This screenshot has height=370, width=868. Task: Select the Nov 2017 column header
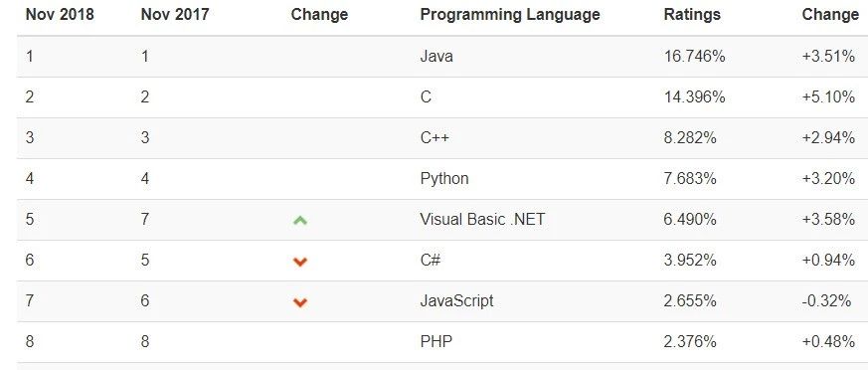tap(175, 14)
